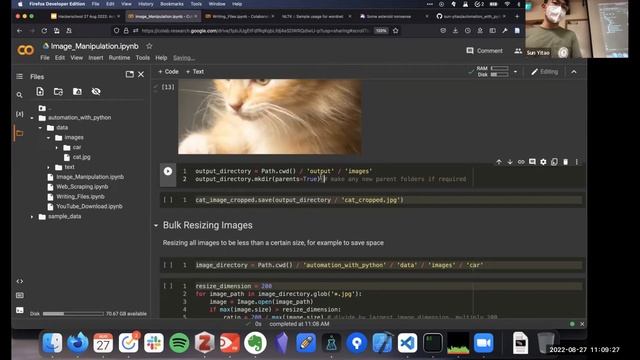Open the variables sidebar icon

click(19, 114)
